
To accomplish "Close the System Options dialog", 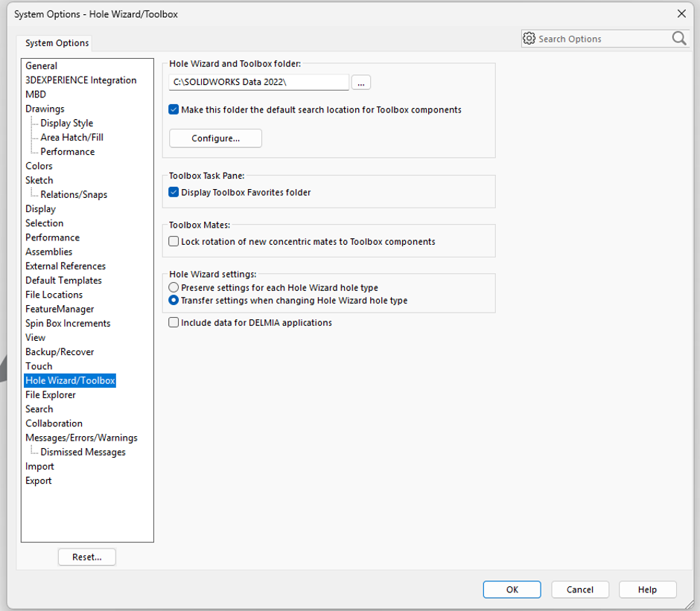I will pyautogui.click(x=681, y=14).
